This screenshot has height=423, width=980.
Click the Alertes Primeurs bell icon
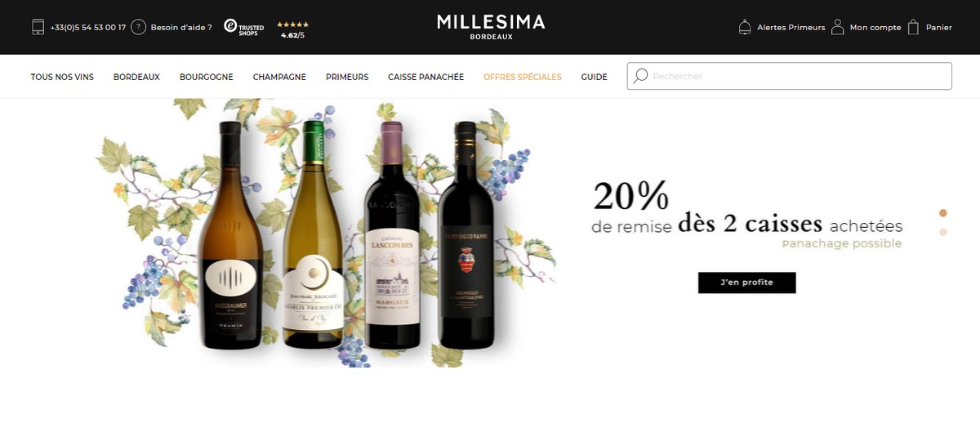pyautogui.click(x=745, y=27)
